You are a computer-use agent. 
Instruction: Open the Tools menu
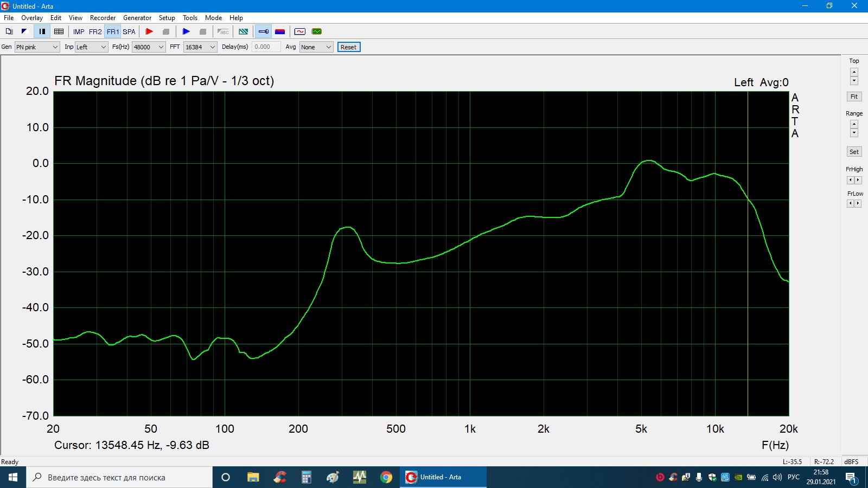190,18
